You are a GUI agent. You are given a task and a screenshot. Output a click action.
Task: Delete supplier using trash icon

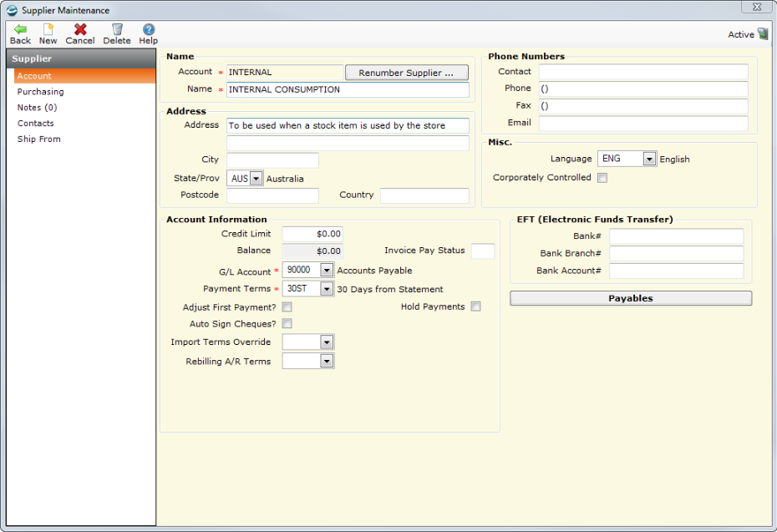point(117,29)
